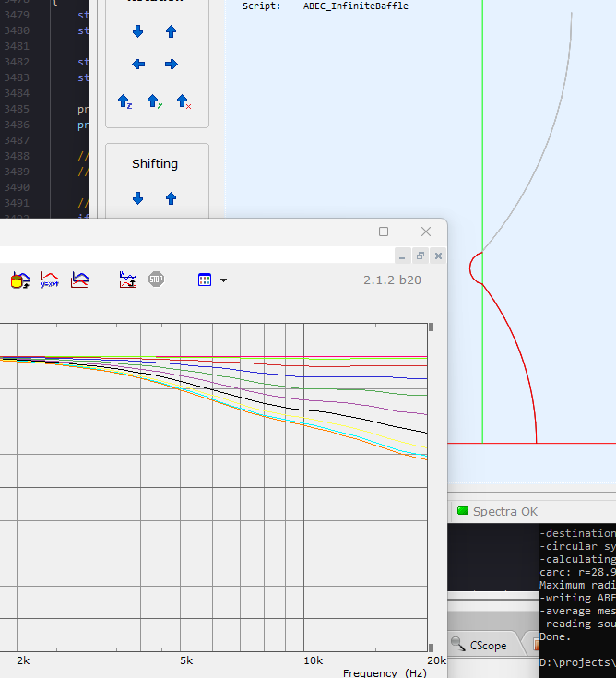Click the 'Frequency (Hz)' axis title
Viewport: 616px width, 678px height.
385,672
